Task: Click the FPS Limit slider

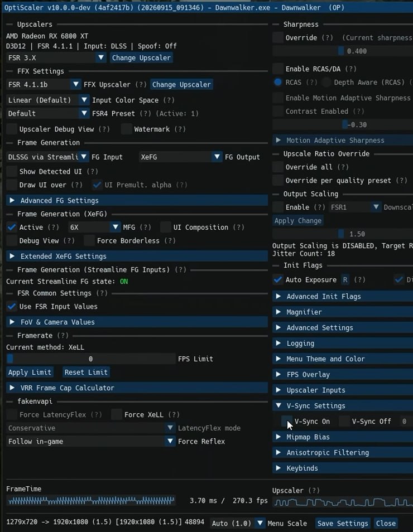Action: click(x=90, y=359)
